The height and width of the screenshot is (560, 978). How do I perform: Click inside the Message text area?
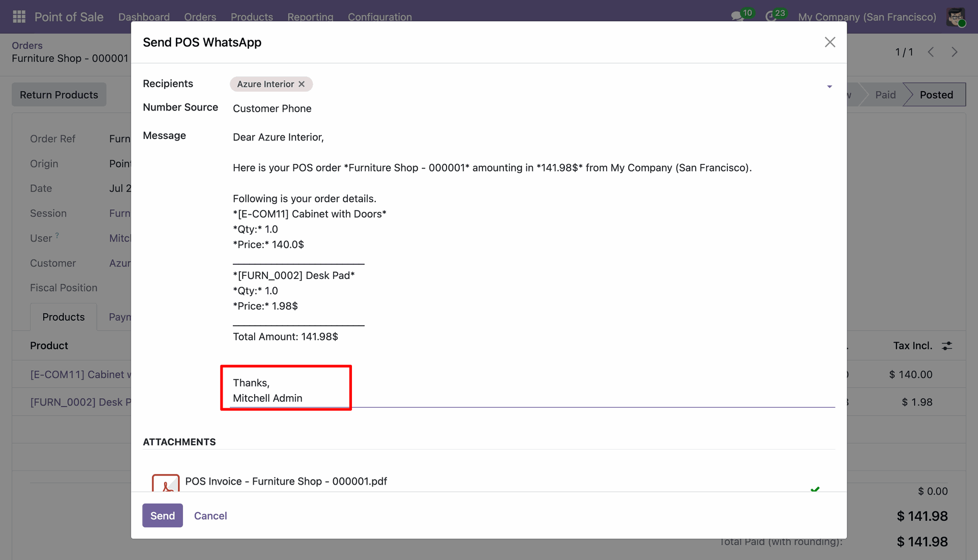pos(532,268)
